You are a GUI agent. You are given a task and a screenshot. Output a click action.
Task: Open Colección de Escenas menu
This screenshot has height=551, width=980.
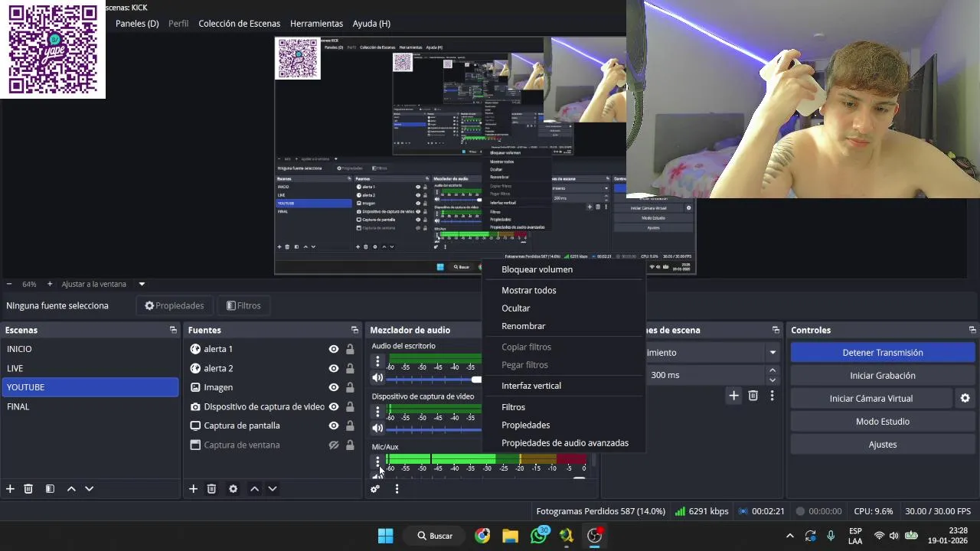tap(240, 24)
